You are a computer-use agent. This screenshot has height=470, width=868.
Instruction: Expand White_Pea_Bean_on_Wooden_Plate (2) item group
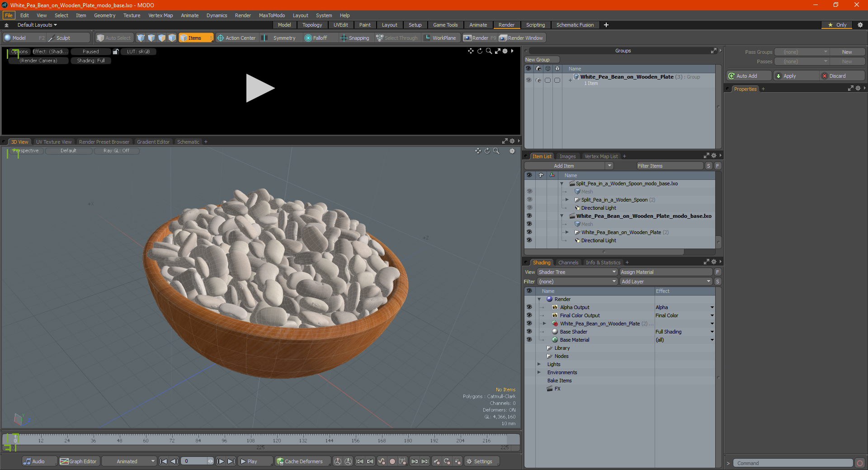point(567,232)
